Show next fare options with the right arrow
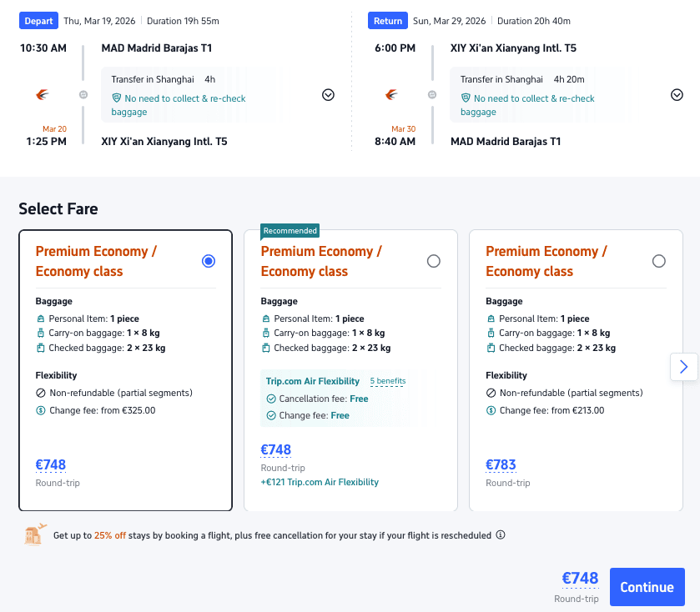The image size is (700, 612). coord(683,366)
